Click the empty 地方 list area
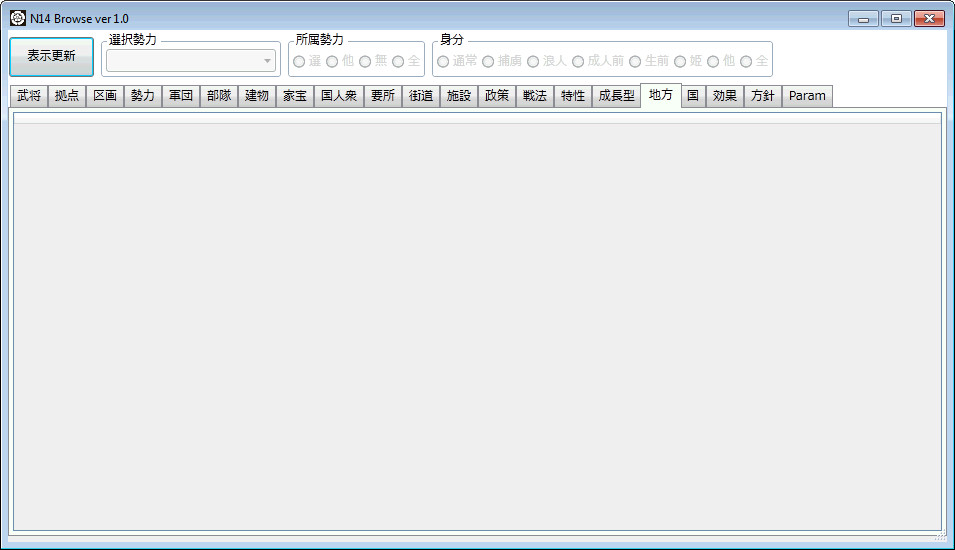 [x=477, y=320]
